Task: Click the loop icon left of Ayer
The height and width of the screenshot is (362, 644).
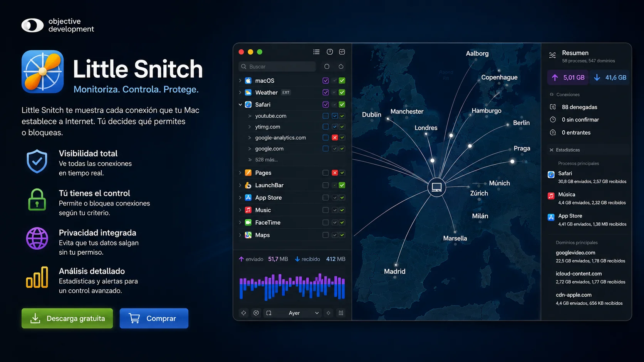Action: (x=269, y=313)
